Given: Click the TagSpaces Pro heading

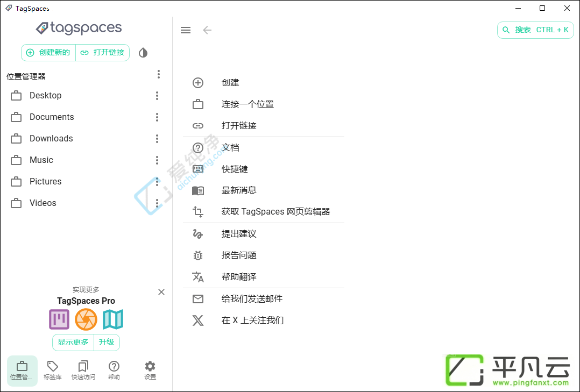Looking at the screenshot, I should coord(86,301).
